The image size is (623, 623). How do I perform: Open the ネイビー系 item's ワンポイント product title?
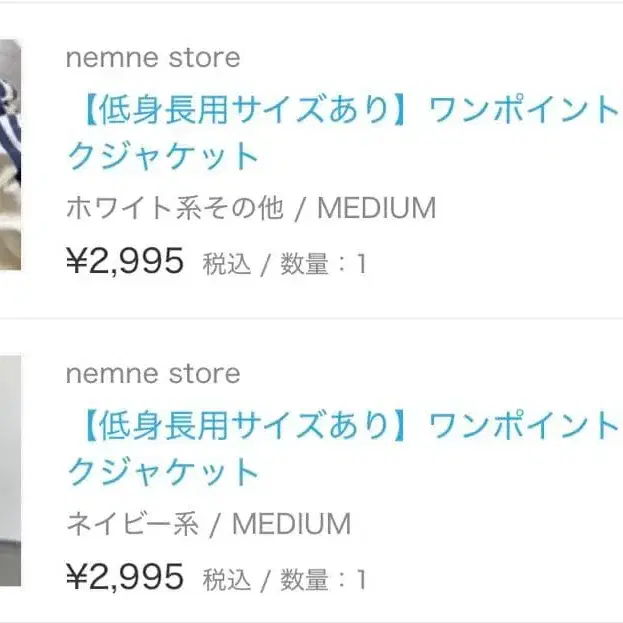[522, 425]
